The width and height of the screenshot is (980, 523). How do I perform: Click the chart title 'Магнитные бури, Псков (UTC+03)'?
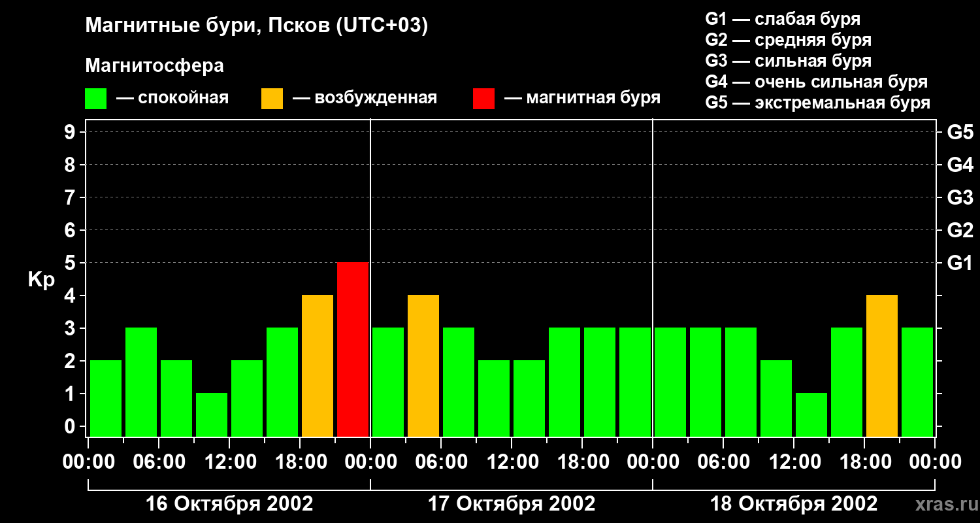click(257, 27)
